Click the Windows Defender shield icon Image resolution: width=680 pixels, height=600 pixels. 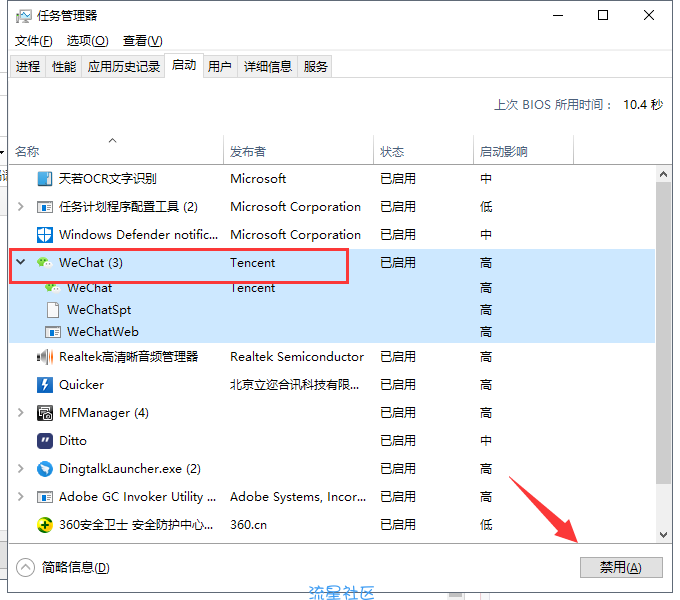click(45, 235)
